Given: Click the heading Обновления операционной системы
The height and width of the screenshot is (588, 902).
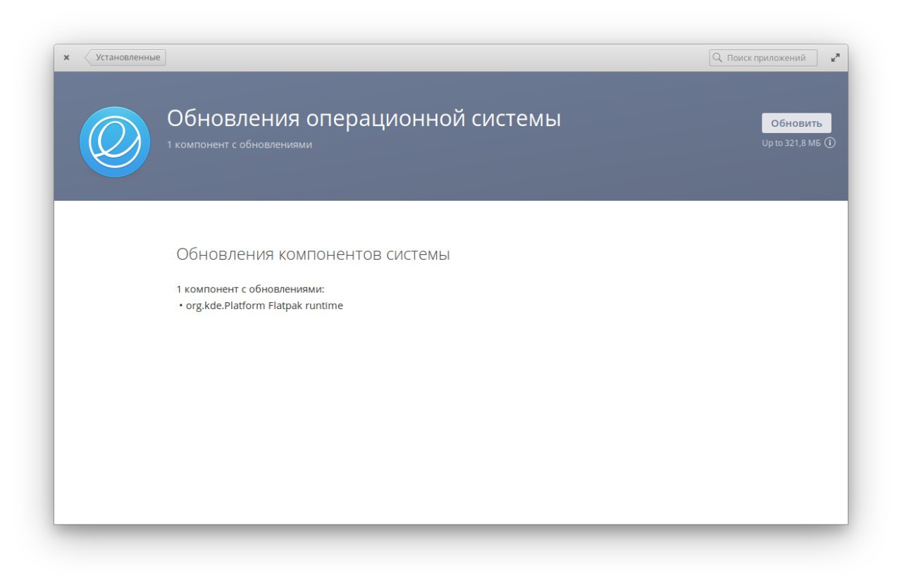Looking at the screenshot, I should [x=364, y=118].
